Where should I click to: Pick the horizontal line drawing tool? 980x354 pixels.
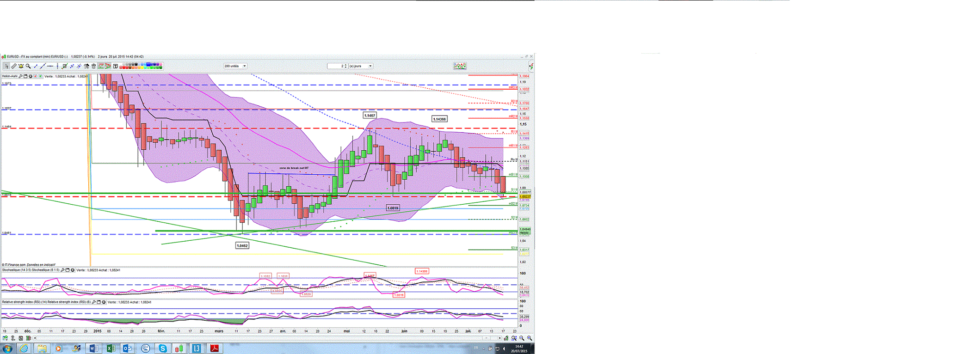tap(50, 66)
